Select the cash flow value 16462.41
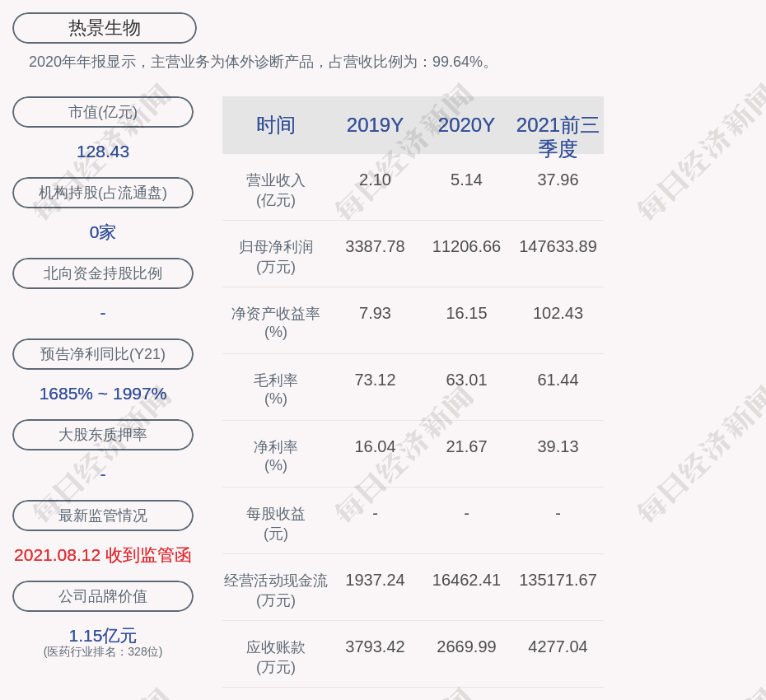 pos(466,580)
